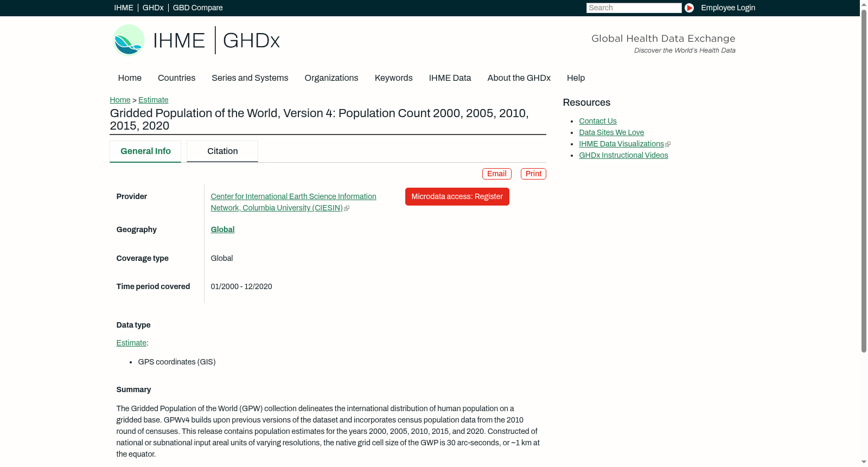Open the Countries menu
Image resolution: width=868 pixels, height=467 pixels.
(176, 78)
